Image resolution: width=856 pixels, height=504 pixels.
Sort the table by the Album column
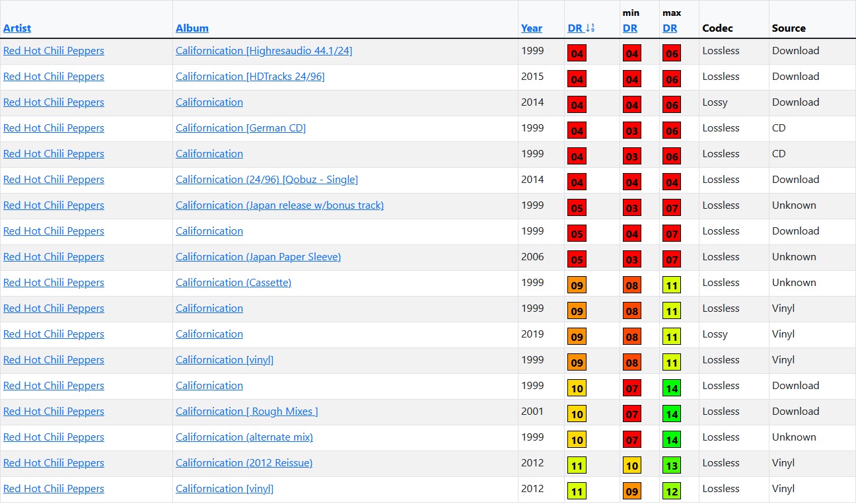coord(192,28)
